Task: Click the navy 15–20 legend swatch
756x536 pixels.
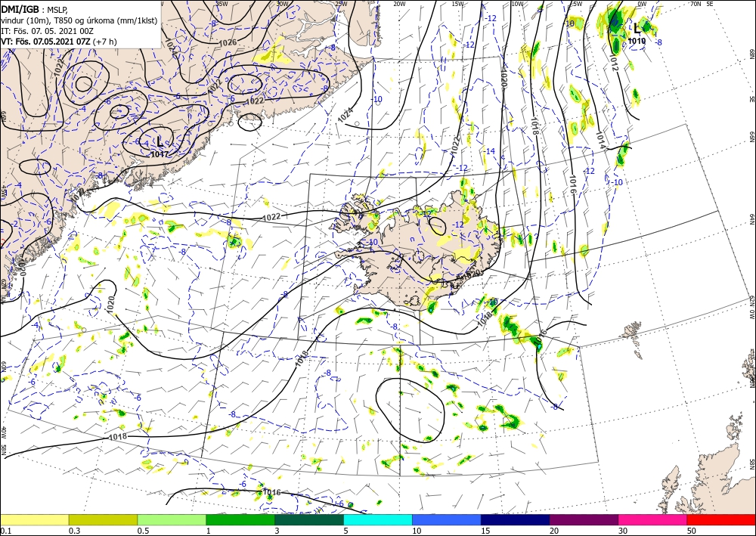Action: pos(516,519)
